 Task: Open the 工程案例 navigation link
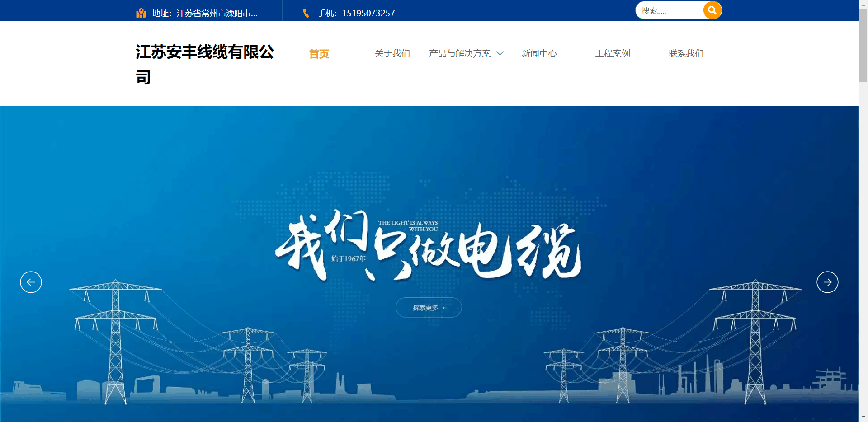tap(612, 53)
